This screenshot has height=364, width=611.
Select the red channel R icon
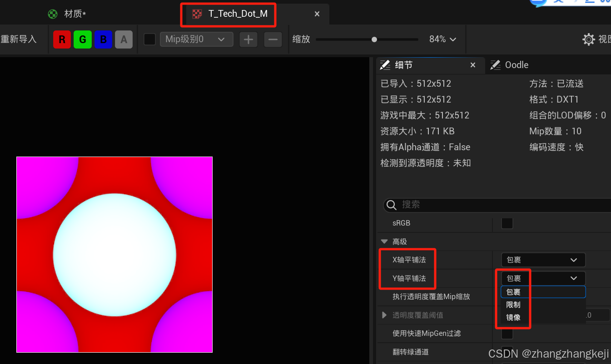(62, 39)
